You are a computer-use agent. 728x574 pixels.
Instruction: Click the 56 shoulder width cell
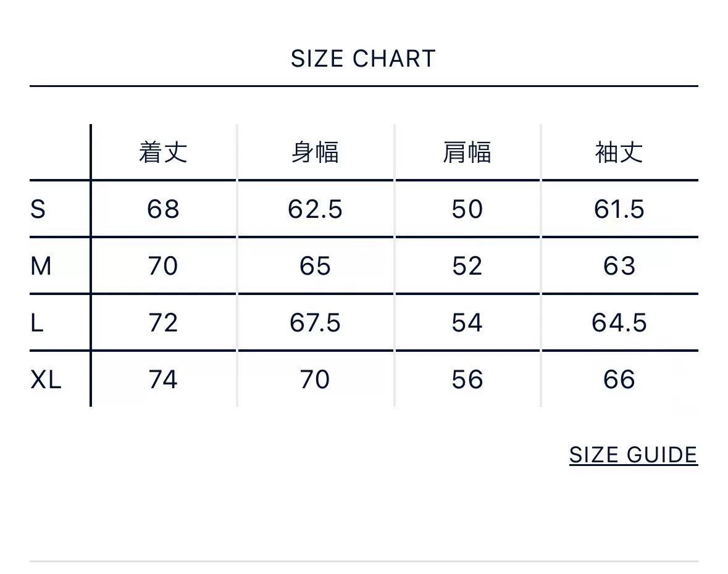coord(467,380)
